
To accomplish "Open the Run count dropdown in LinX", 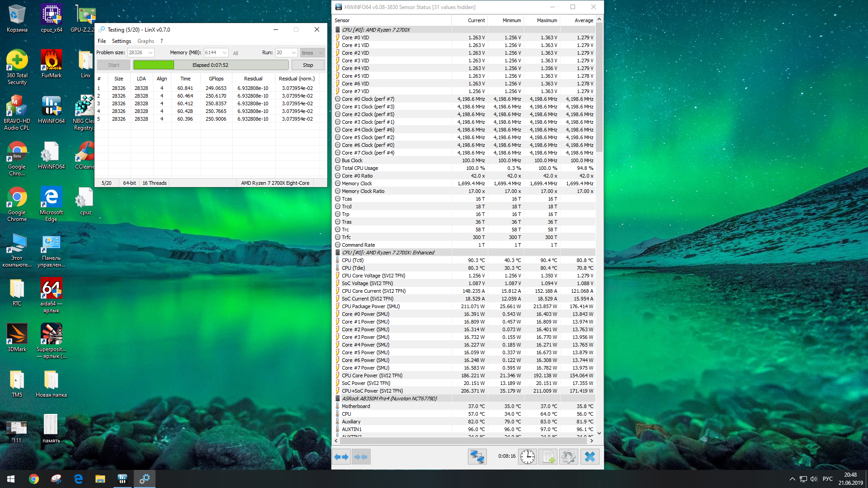I will [294, 52].
